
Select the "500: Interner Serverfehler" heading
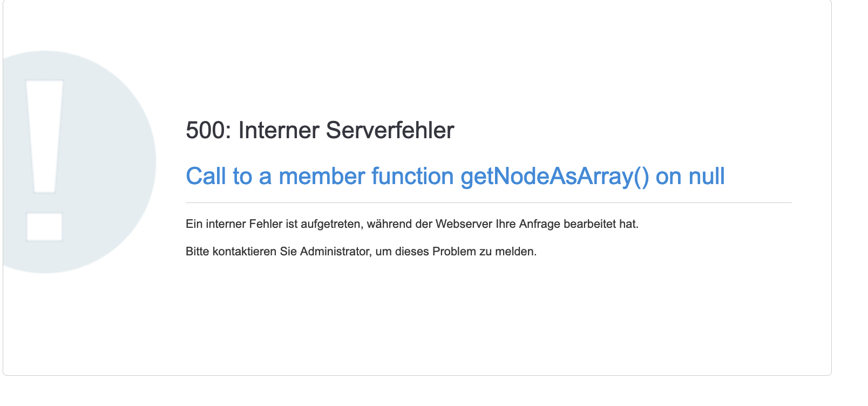pyautogui.click(x=320, y=131)
